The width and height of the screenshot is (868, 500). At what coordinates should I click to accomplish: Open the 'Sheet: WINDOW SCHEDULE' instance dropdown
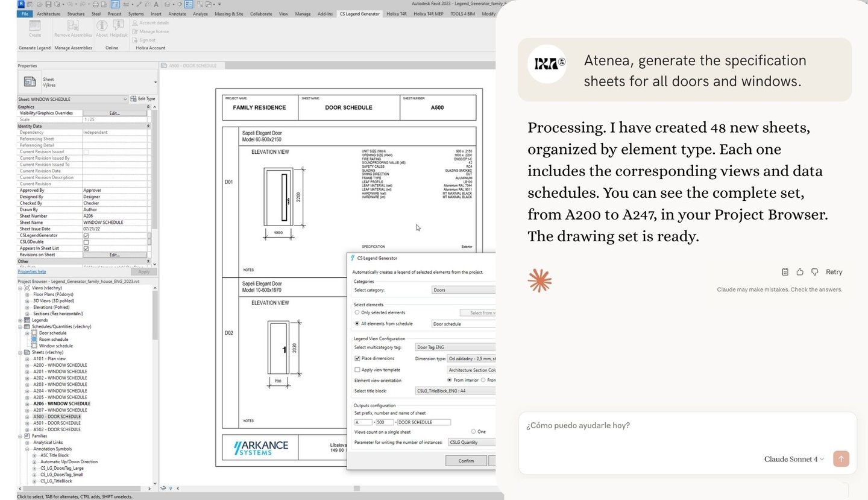[x=72, y=99]
